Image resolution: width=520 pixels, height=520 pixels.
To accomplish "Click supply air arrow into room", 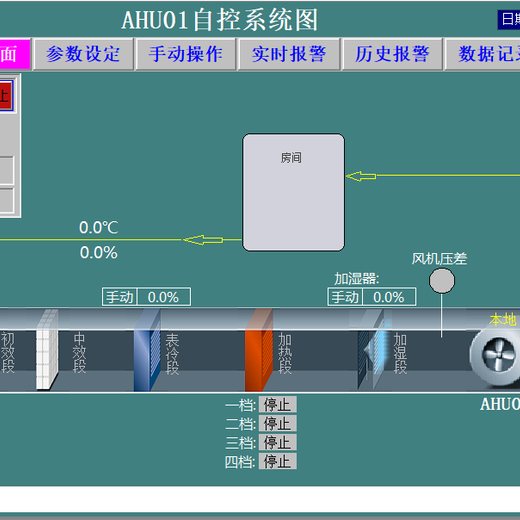I will tap(361, 176).
